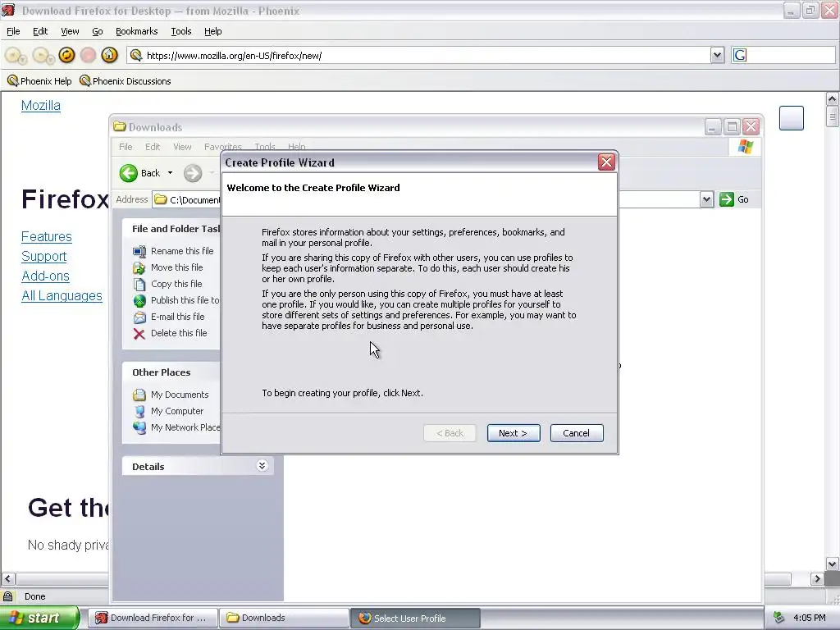Click Cancel in Create Profile Wizard

coord(577,433)
